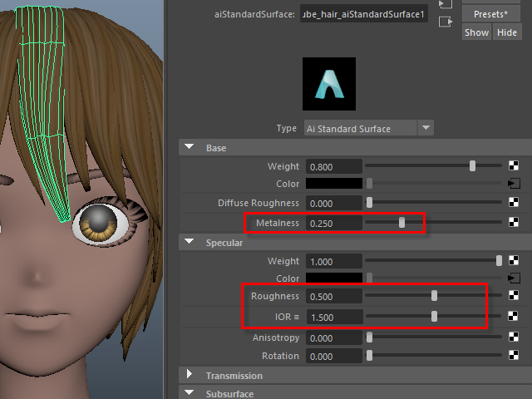Click the Diffuse Roughness map checker icon

[514, 202]
